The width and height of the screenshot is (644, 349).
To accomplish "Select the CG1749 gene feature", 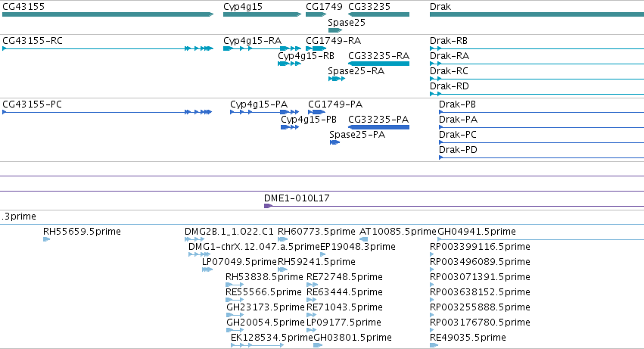I will 316,14.
